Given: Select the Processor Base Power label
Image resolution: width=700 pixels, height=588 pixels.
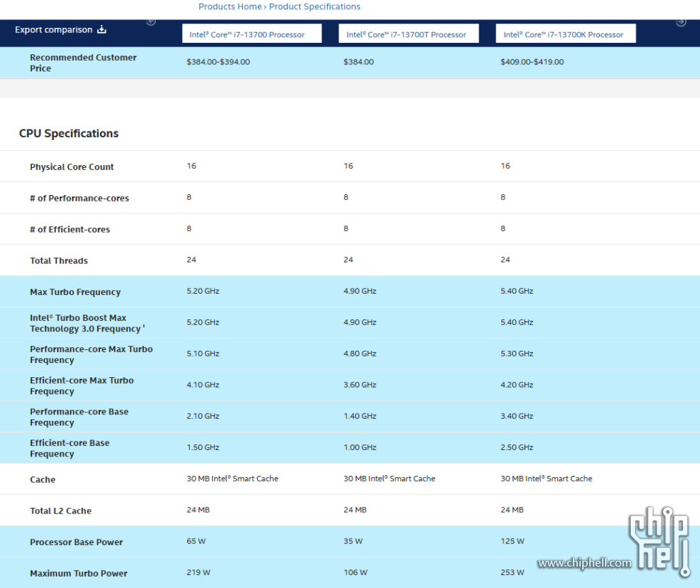Looking at the screenshot, I should click(x=76, y=542).
